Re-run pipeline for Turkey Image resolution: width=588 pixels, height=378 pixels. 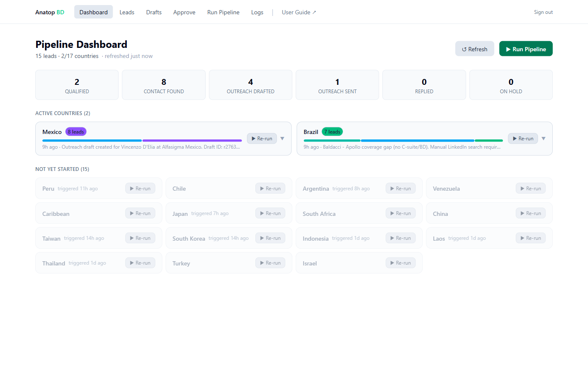point(270,263)
